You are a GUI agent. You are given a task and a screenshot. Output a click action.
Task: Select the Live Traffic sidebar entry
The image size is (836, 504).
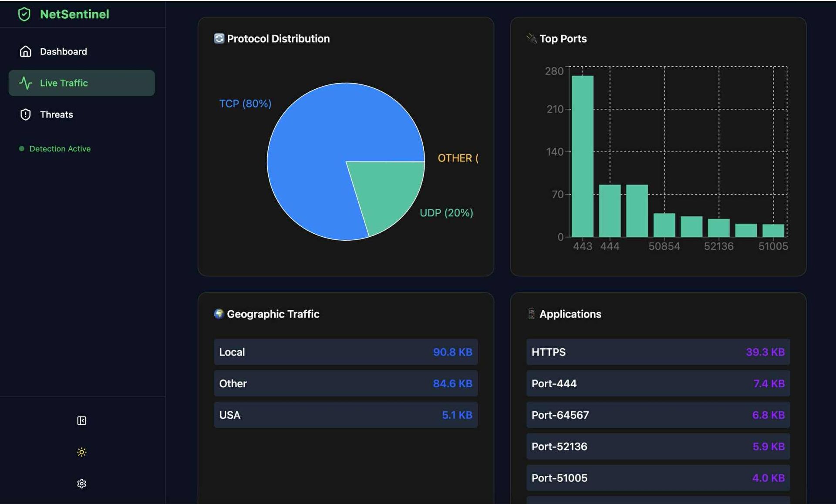click(64, 83)
